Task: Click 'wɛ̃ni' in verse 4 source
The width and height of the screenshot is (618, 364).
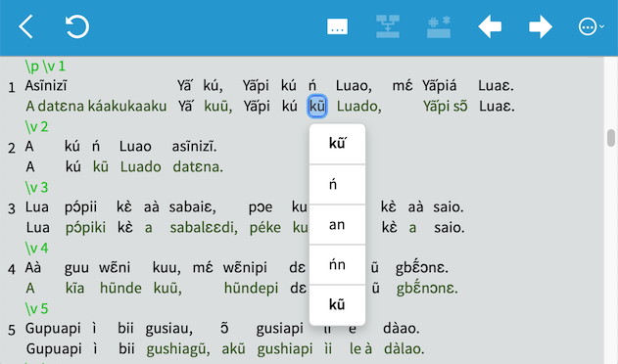Action: (x=115, y=268)
